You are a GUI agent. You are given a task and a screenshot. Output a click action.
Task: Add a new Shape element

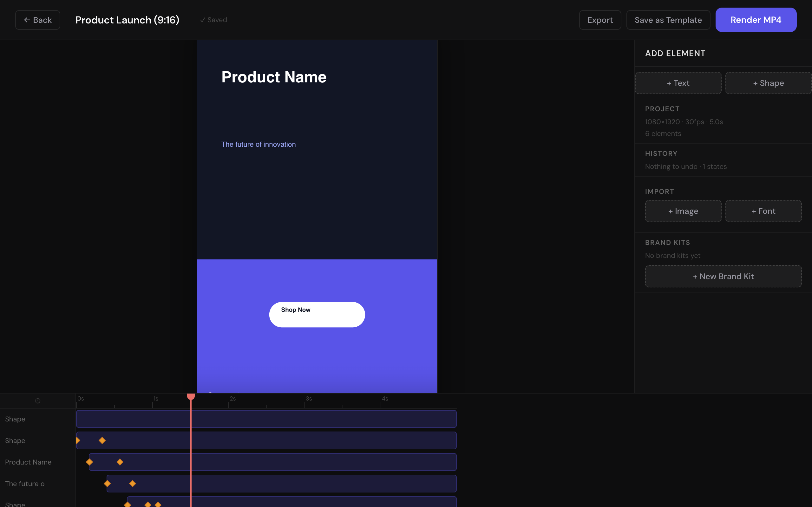click(768, 83)
